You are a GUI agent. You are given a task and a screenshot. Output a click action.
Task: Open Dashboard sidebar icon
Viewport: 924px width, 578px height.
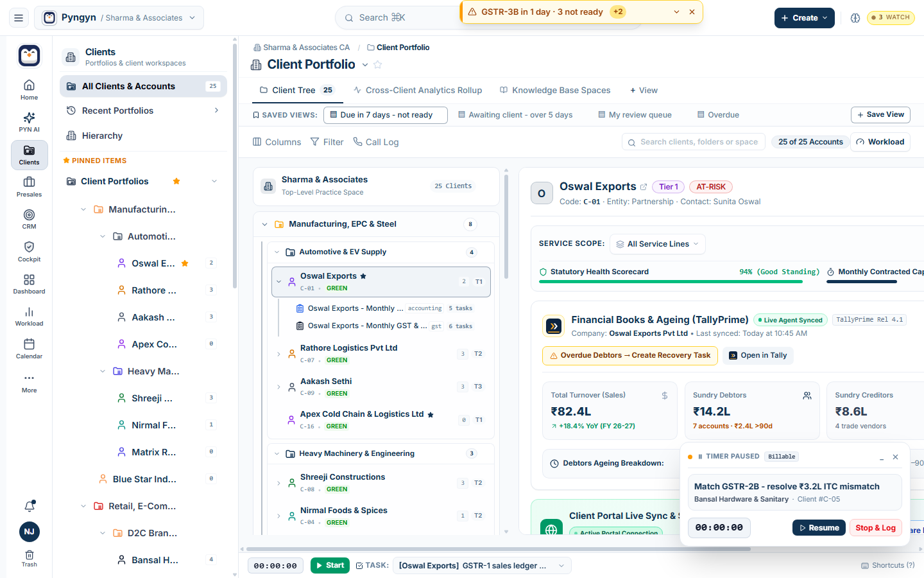(x=29, y=284)
